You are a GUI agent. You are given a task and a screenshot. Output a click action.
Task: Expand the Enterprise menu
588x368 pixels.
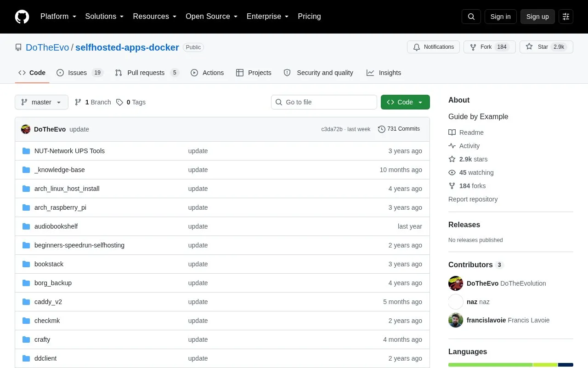pyautogui.click(x=268, y=17)
